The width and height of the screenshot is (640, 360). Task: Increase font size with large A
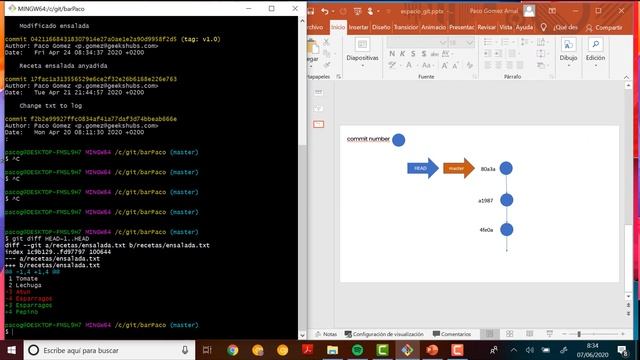[444, 65]
